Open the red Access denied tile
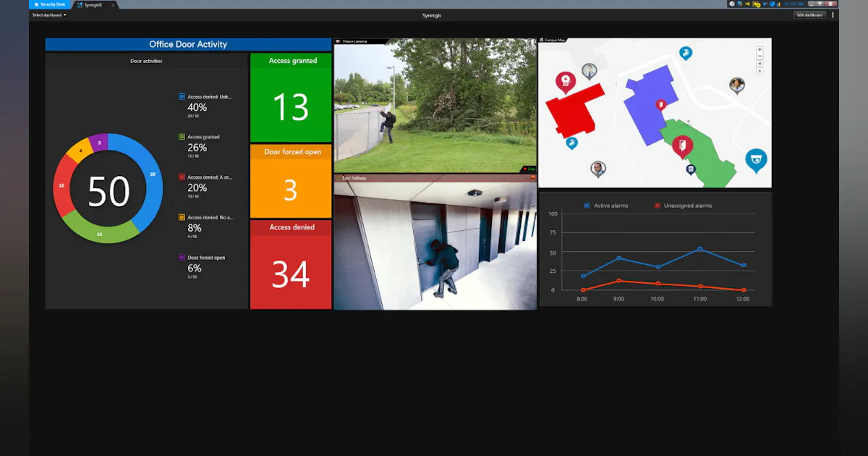Image resolution: width=868 pixels, height=456 pixels. [x=291, y=264]
